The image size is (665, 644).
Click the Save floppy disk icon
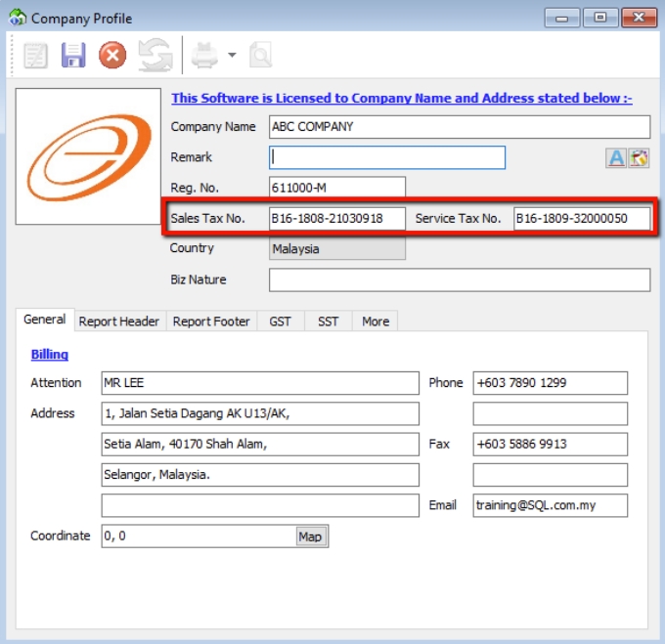(x=73, y=55)
